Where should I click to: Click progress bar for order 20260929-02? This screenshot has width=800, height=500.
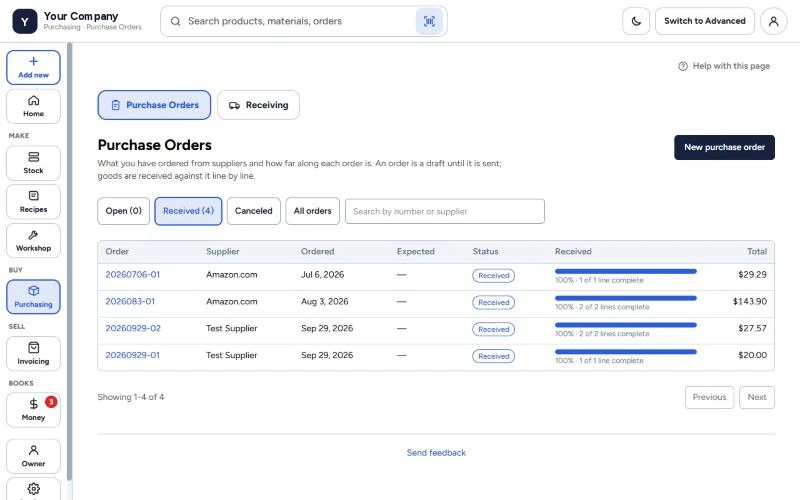click(626, 325)
